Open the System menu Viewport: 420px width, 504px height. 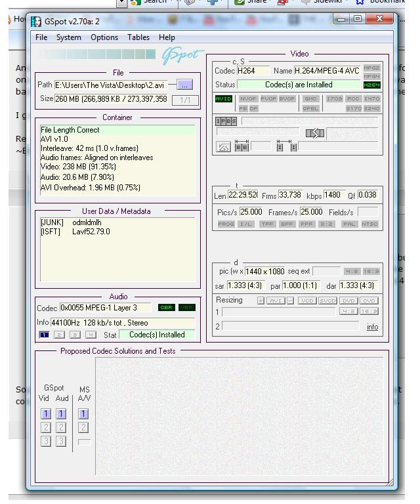click(x=69, y=37)
